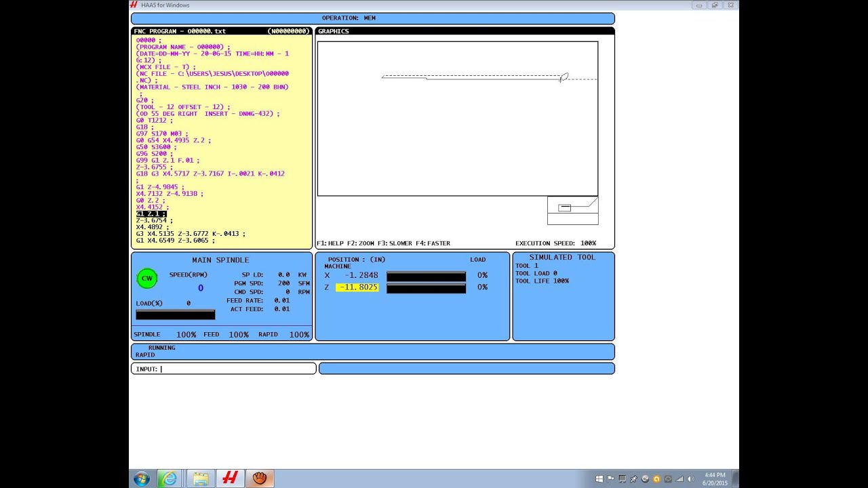Viewport: 868px width, 488px height.
Task: Click the TOOL LOAD 0 text
Action: [536, 273]
